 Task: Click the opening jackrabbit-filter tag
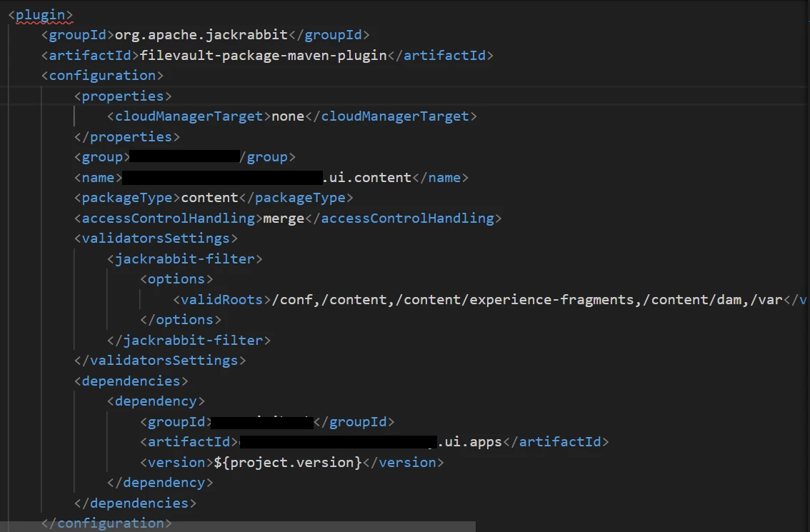tap(185, 259)
